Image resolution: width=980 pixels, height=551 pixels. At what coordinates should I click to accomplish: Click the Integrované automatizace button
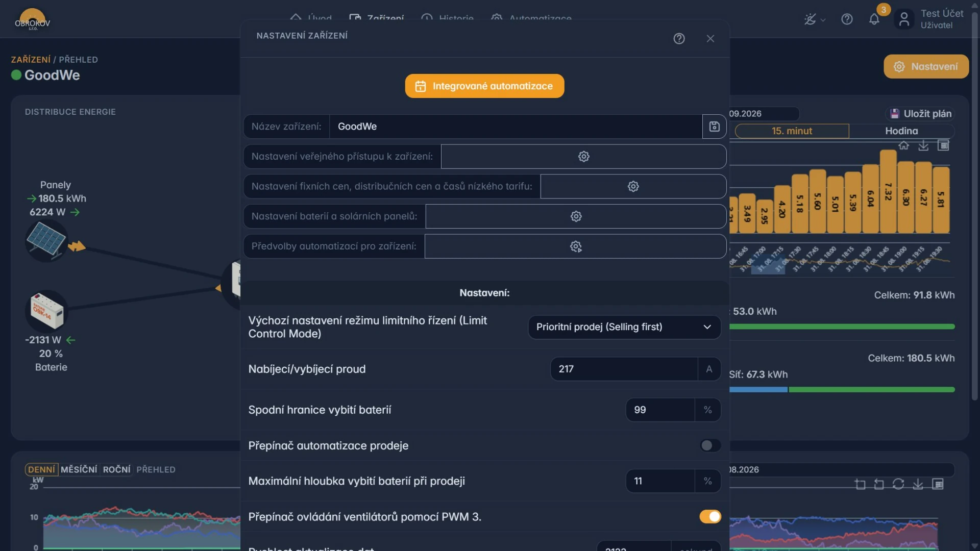click(x=484, y=86)
